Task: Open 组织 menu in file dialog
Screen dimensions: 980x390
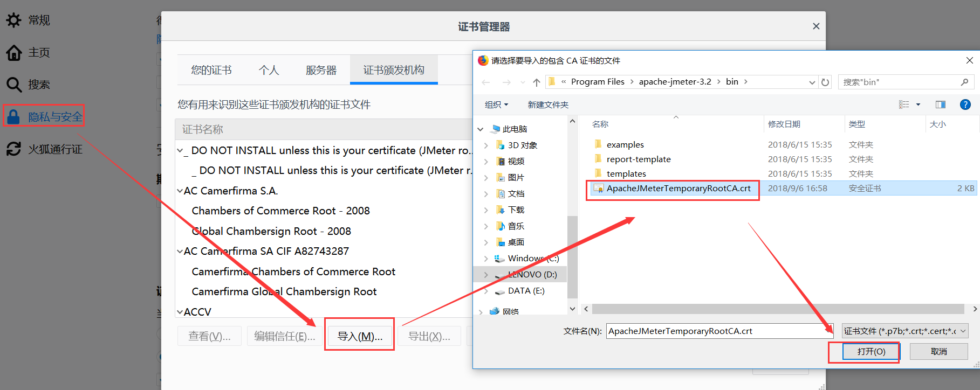Action: point(496,105)
